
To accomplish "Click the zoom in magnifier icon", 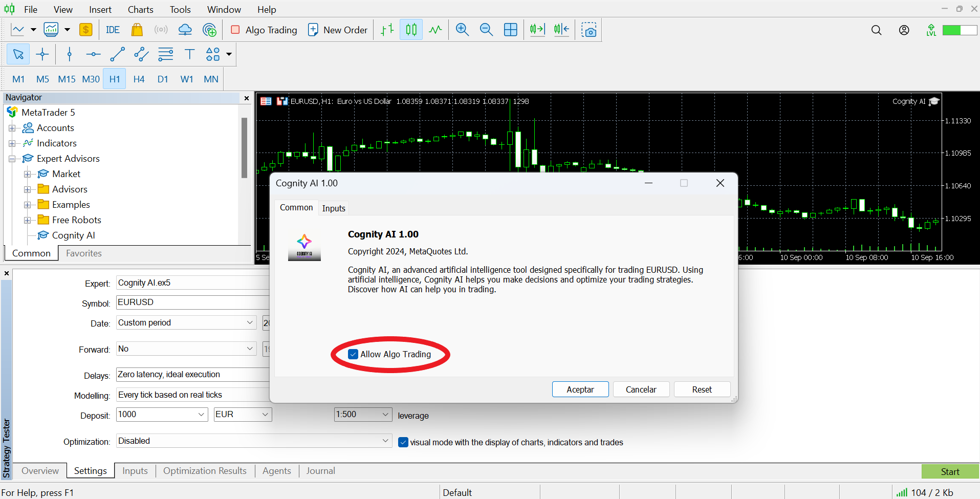I will pos(462,30).
